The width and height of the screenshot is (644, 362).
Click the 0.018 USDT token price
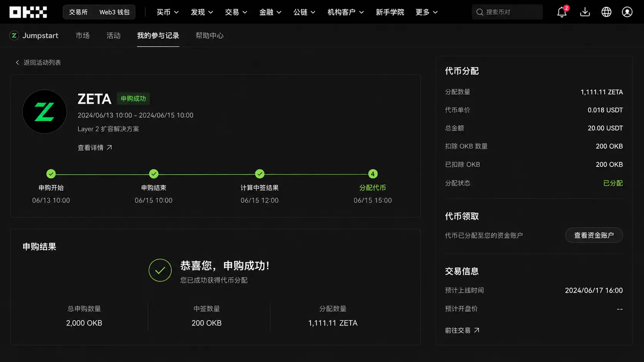pyautogui.click(x=605, y=110)
